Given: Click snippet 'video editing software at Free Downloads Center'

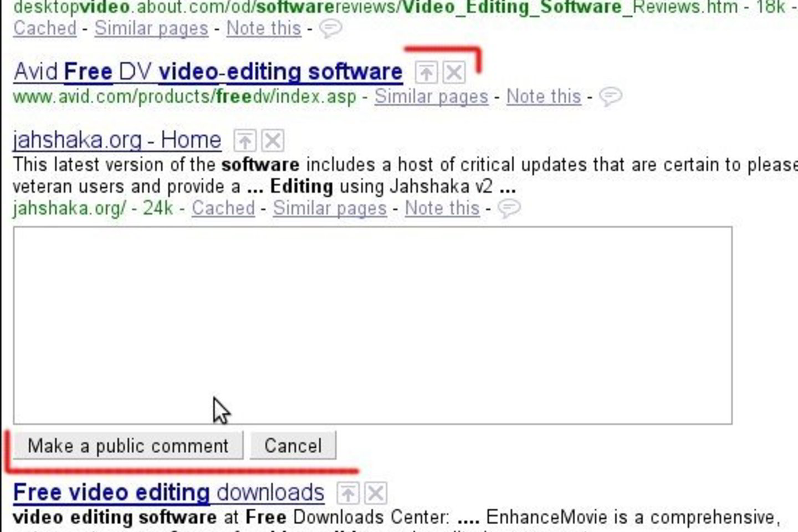Looking at the screenshot, I should click(231, 517).
